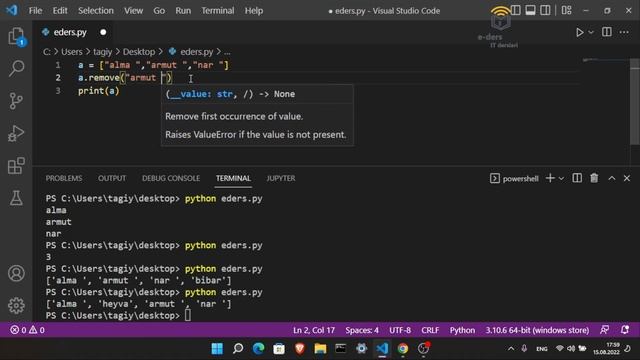640x360 pixels.
Task: Click the tagiy breadcrumb segment
Action: click(x=102, y=52)
